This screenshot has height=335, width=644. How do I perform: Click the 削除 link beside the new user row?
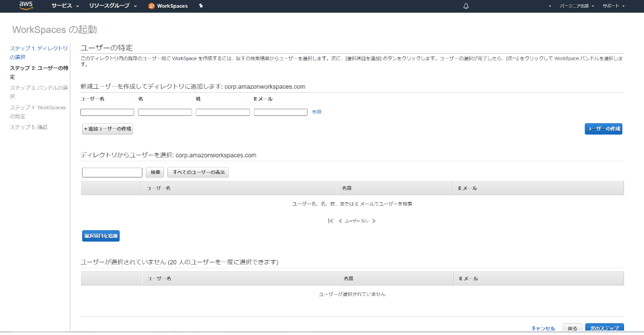pos(316,112)
